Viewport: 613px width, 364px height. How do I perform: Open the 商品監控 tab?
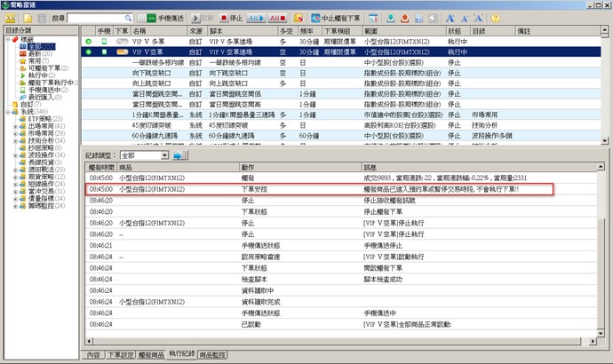tap(218, 354)
